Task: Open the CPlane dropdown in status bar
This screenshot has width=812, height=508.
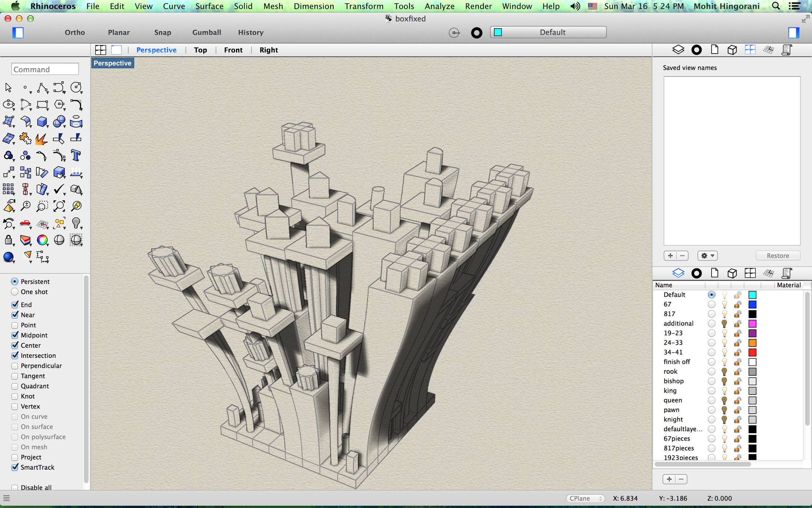Action: click(585, 498)
